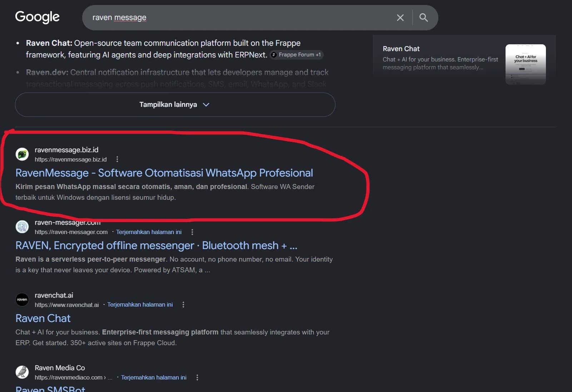
Task: Click the ravenmessage.biz.id site favicon
Action: [22, 154]
